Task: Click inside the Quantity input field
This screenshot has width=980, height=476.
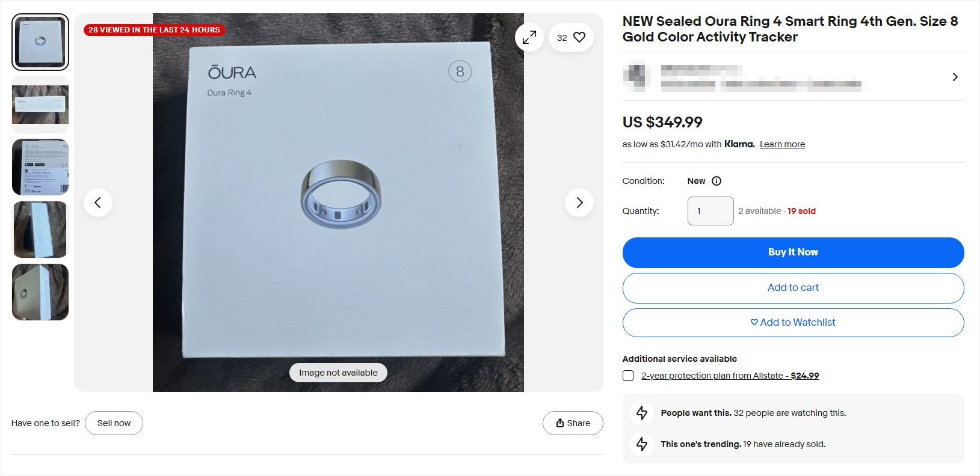Action: tap(710, 211)
